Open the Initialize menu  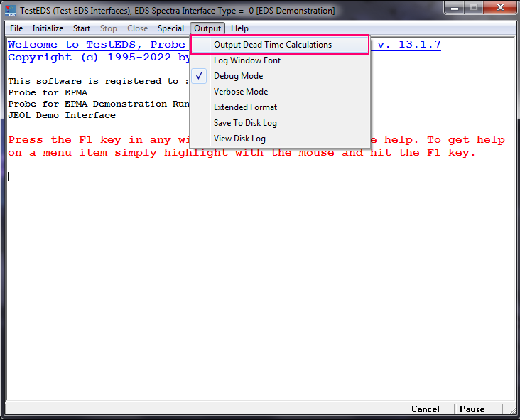pyautogui.click(x=48, y=28)
